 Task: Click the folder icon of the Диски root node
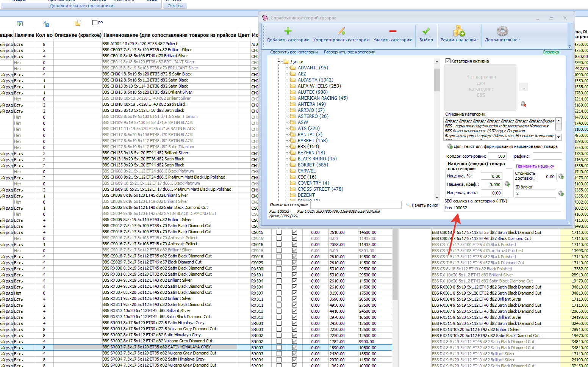pos(286,61)
